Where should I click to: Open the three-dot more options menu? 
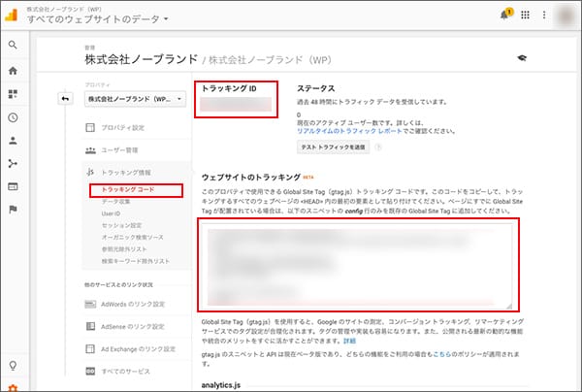544,15
